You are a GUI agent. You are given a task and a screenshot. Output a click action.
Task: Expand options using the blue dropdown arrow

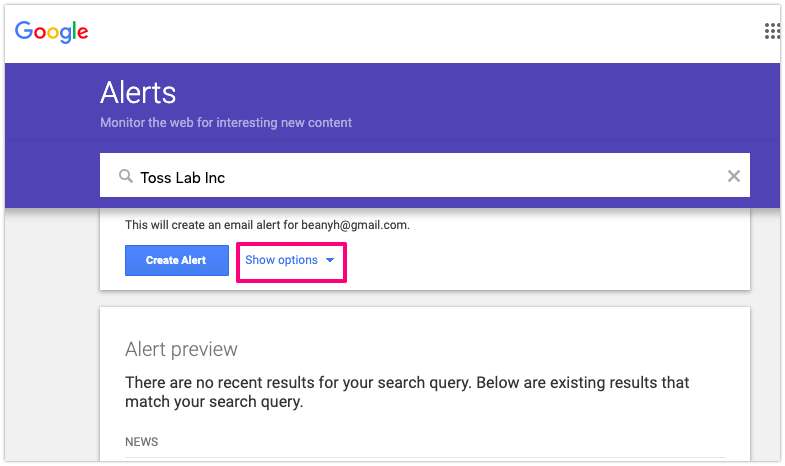pos(330,260)
